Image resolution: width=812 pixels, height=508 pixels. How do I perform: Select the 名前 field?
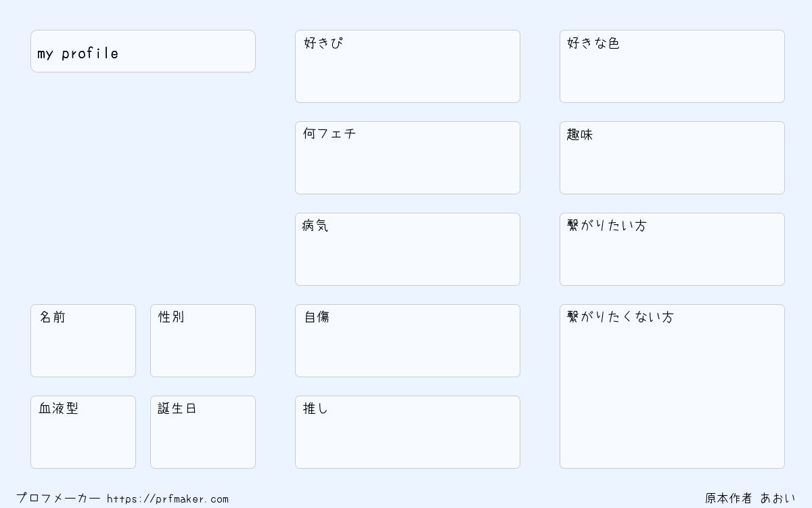tap(83, 341)
